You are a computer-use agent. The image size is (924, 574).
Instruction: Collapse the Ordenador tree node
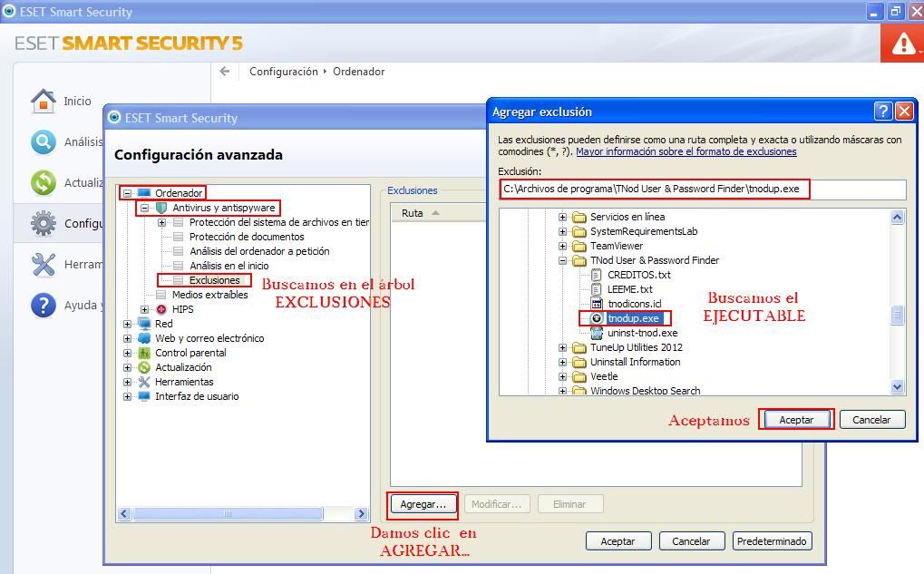pos(127,193)
